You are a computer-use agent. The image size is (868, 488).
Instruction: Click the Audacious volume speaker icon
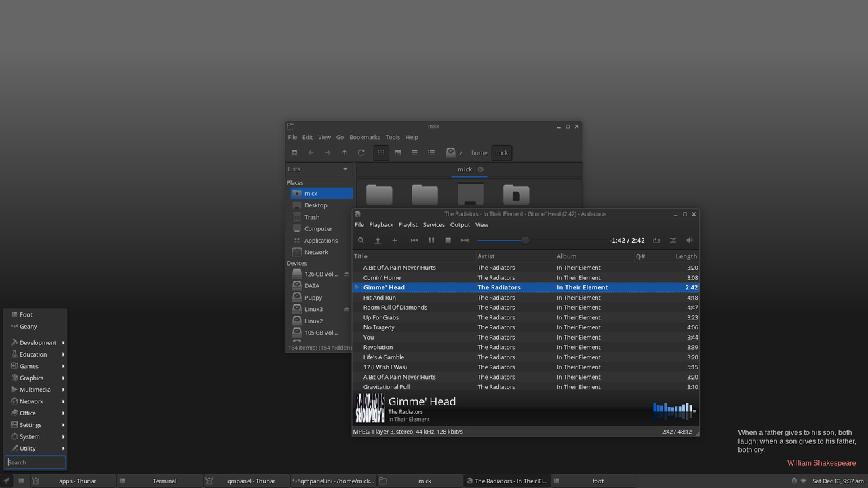[690, 240]
